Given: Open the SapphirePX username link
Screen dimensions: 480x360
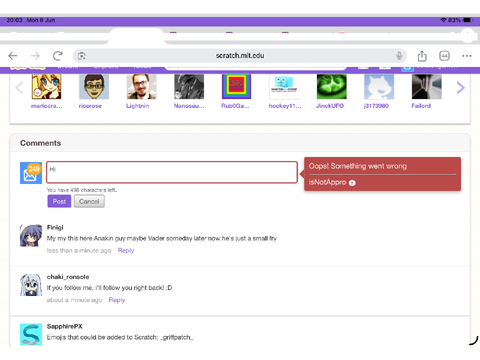Looking at the screenshot, I should pos(65,326).
